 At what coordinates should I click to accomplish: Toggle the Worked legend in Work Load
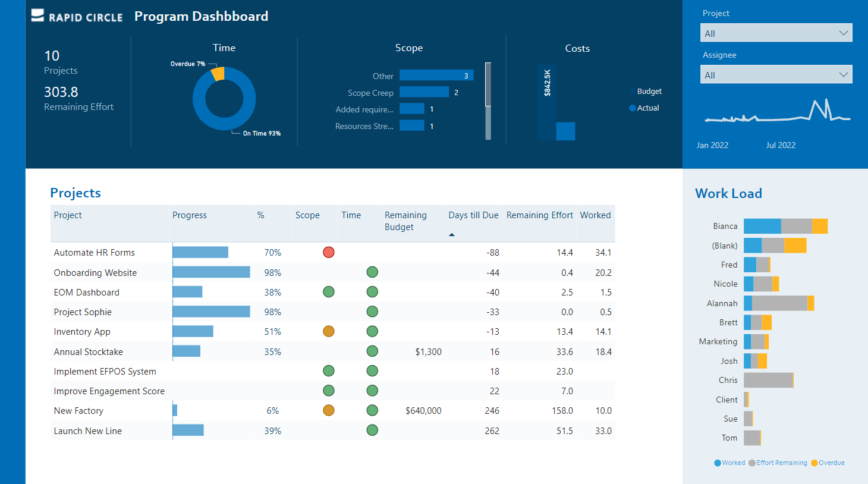[x=729, y=463]
